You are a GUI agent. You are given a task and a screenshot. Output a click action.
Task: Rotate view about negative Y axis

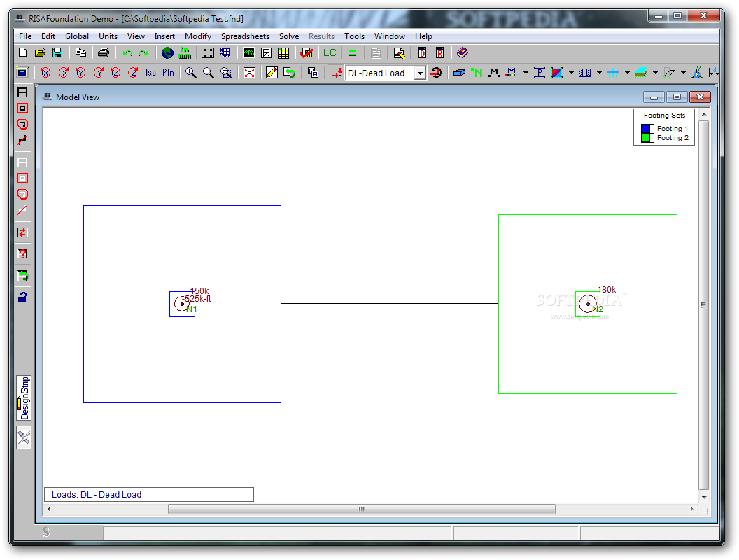coord(98,73)
